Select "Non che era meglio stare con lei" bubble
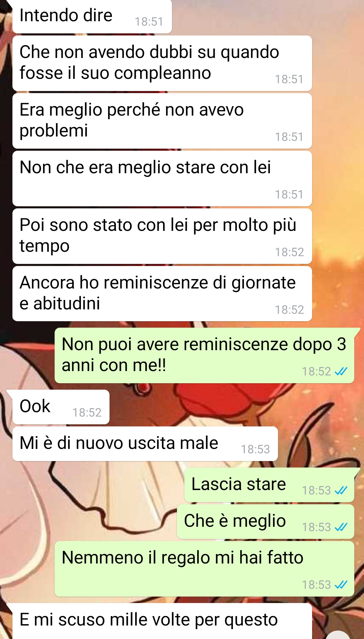This screenshot has height=639, width=364. 162,178
